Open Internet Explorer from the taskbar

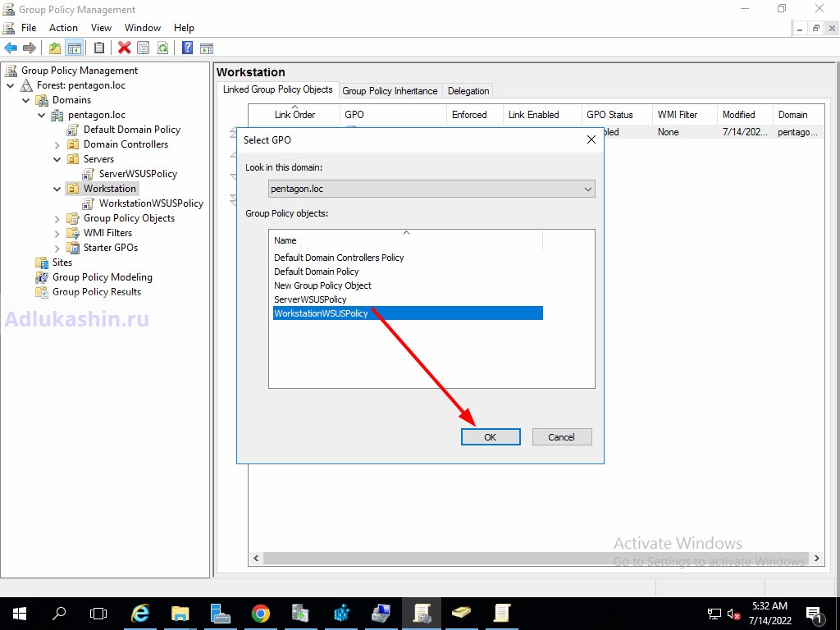pos(140,613)
